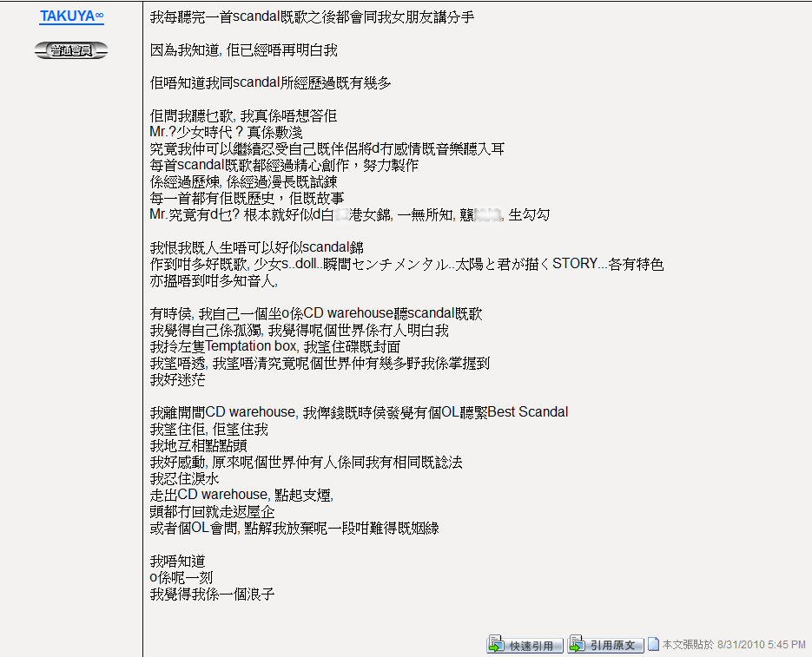The image size is (812, 657).
Task: Click the line 亦搵唔到咁多知音人
Action: [214, 280]
